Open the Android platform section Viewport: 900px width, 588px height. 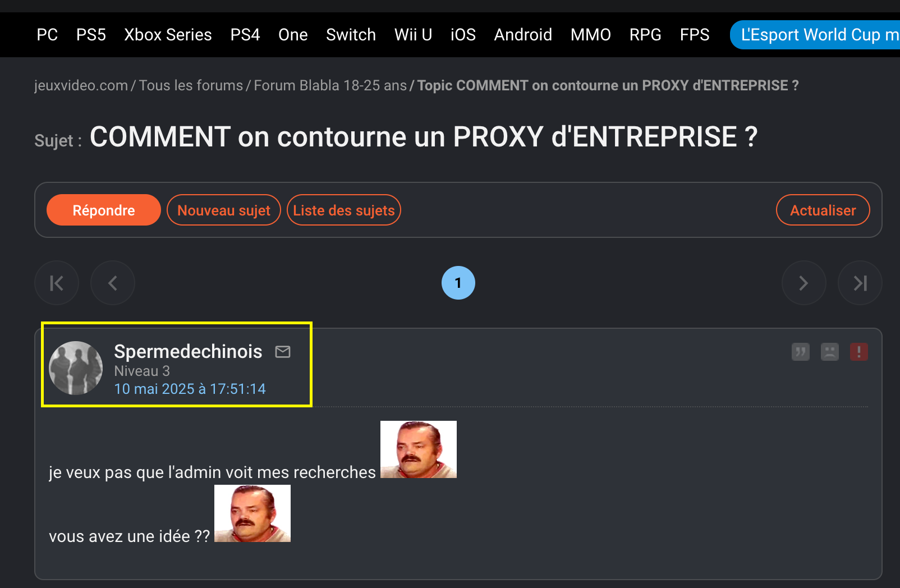(523, 35)
